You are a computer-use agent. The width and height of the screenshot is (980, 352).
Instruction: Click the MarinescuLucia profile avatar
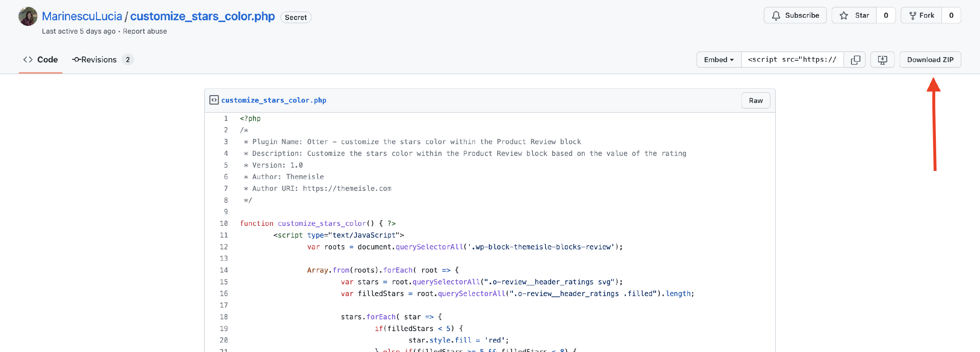coord(28,16)
